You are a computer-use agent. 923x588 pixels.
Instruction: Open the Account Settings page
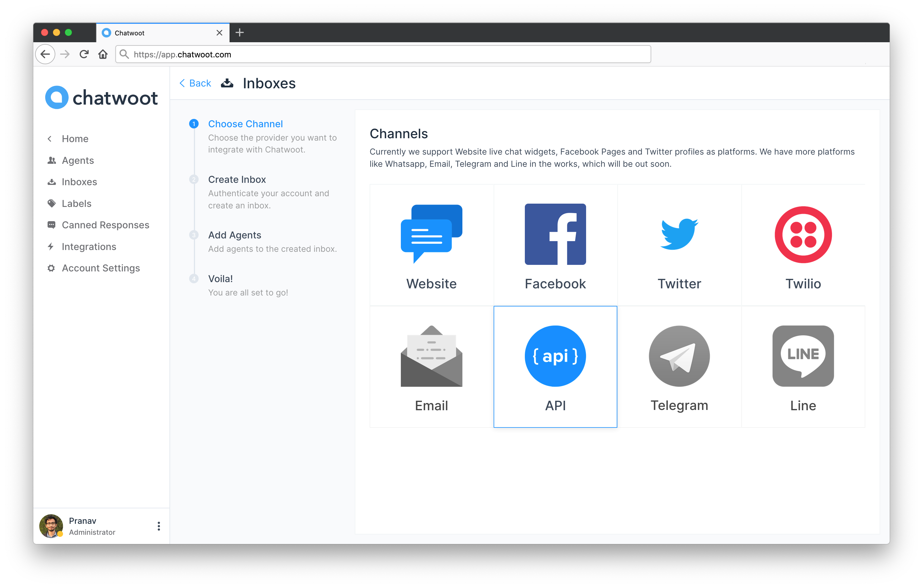[100, 268]
